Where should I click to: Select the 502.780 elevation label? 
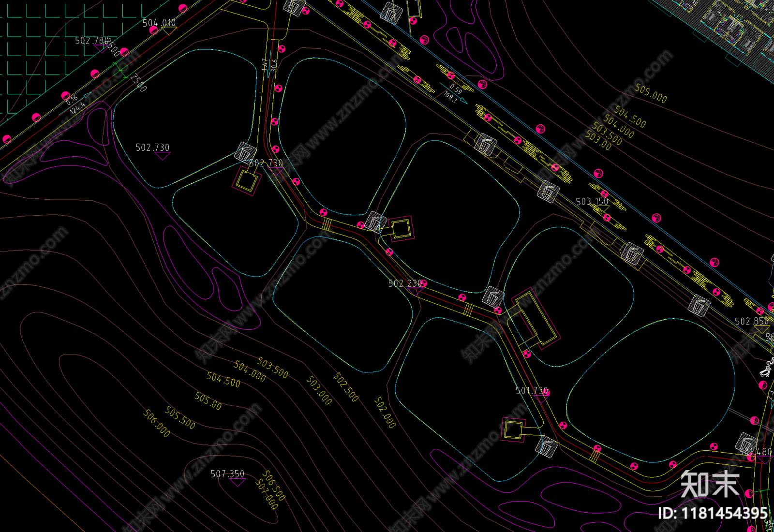[x=92, y=41]
